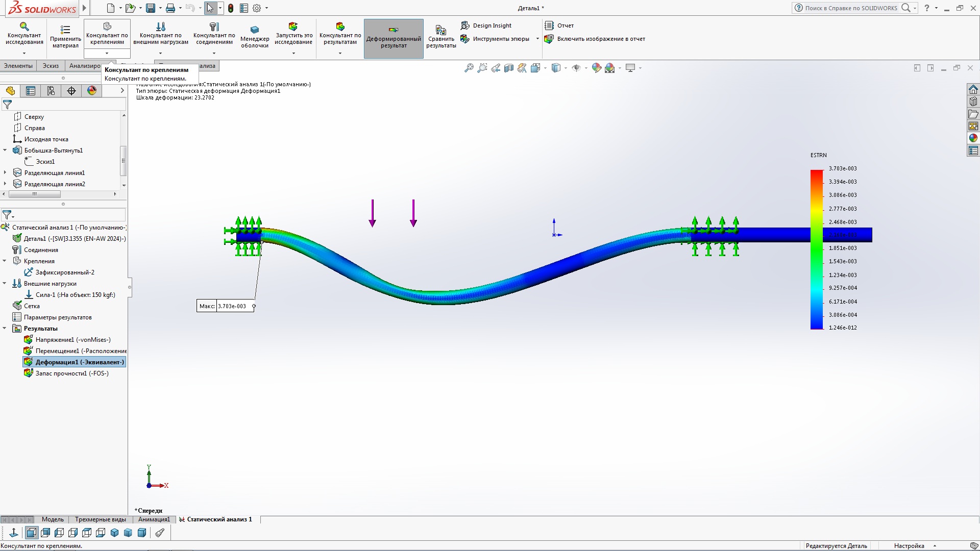980x551 pixels.
Task: Switch to the Модель tab
Action: (52, 519)
